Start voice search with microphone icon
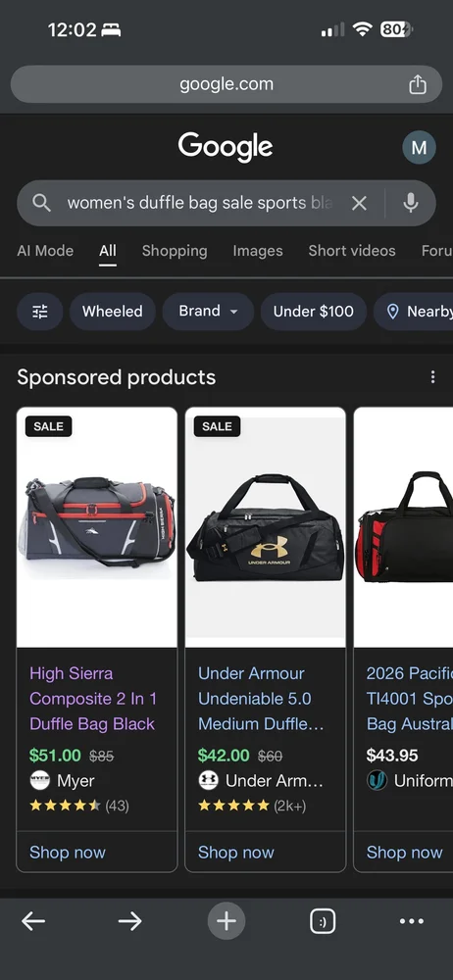453x980 pixels. [411, 203]
